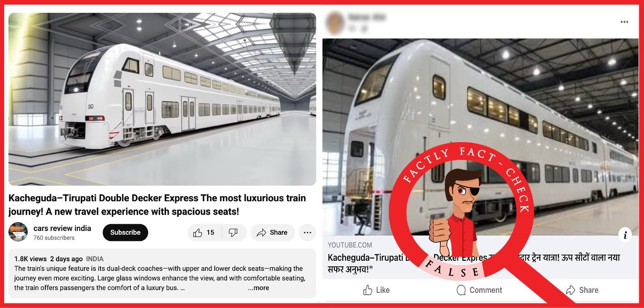Viewport: 644px width, 308px height.
Task: Open the Facebook link preview train image
Action: (x=480, y=137)
